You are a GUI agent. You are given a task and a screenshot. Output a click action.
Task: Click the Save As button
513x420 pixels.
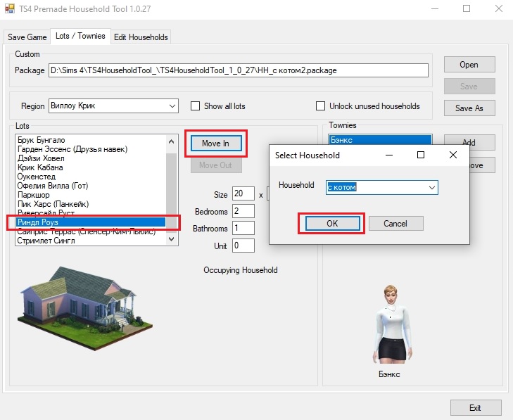(469, 108)
